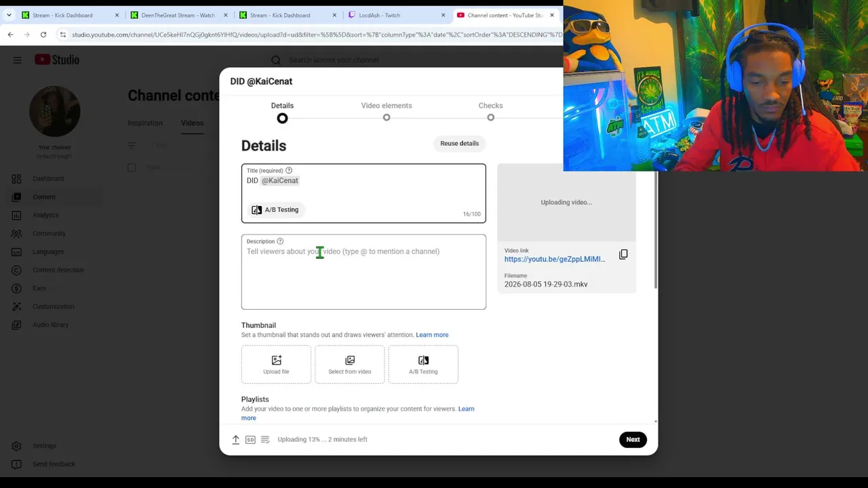868x488 pixels.
Task: Tick the select-all videos checkbox
Action: pyautogui.click(x=132, y=167)
